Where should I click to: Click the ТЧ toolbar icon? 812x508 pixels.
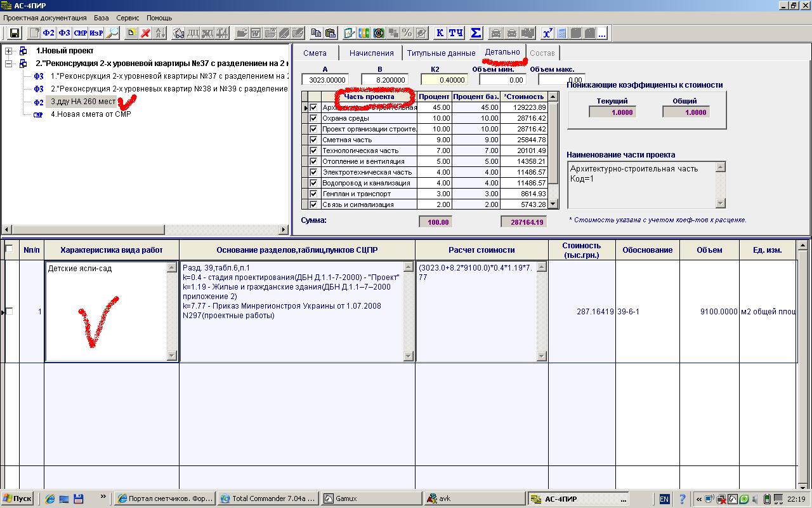coord(455,33)
